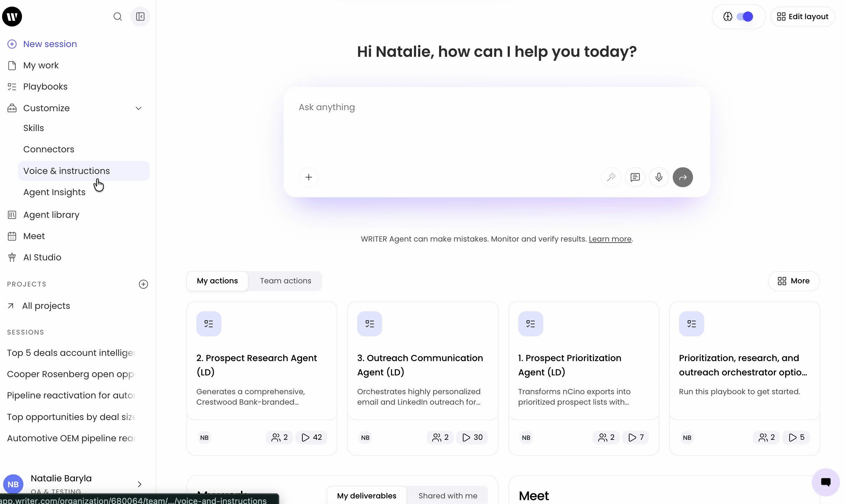The width and height of the screenshot is (844, 504).
Task: Add a new project with plus icon
Action: point(143,284)
